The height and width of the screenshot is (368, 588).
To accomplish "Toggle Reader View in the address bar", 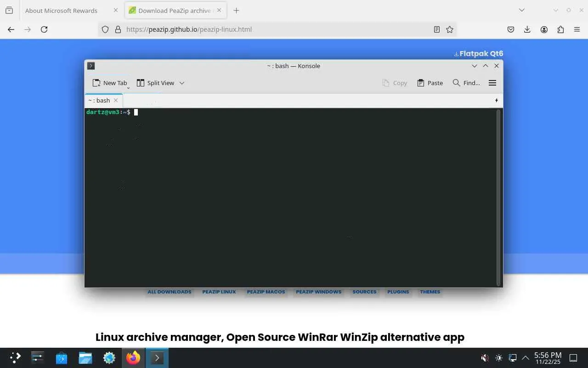I will (437, 29).
